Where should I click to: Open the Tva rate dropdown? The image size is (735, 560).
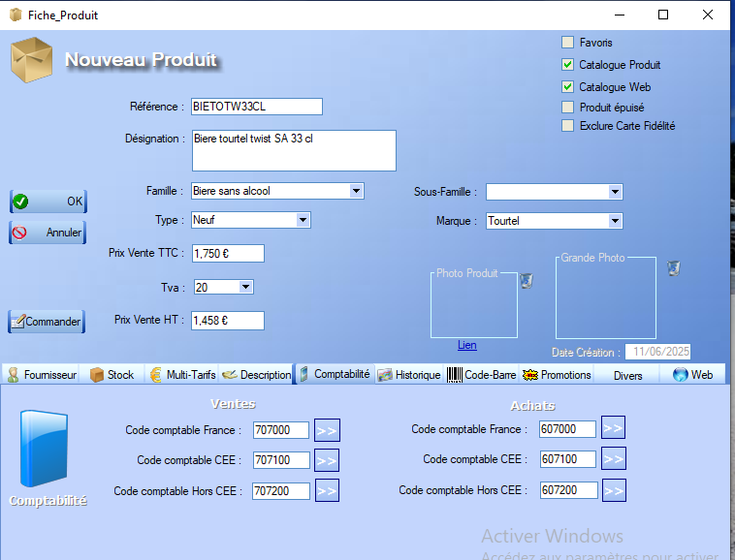245,287
